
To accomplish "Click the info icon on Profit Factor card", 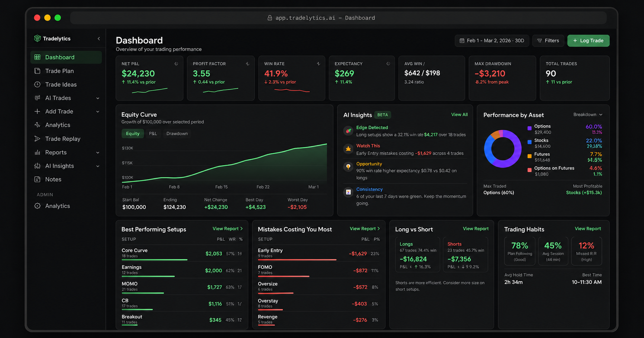I will (247, 64).
